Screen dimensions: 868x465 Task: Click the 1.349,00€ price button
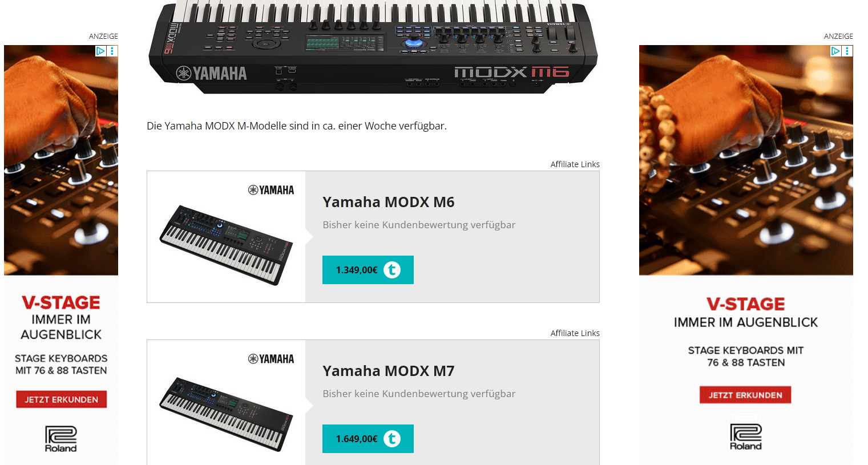368,270
